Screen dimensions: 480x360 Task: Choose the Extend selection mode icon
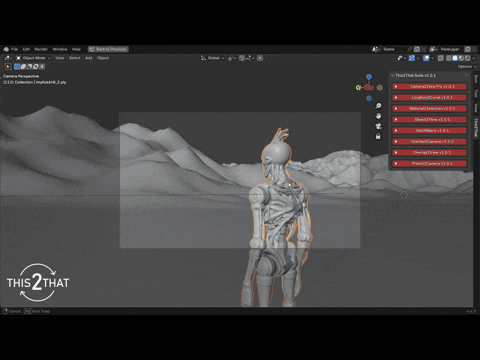click(x=23, y=67)
